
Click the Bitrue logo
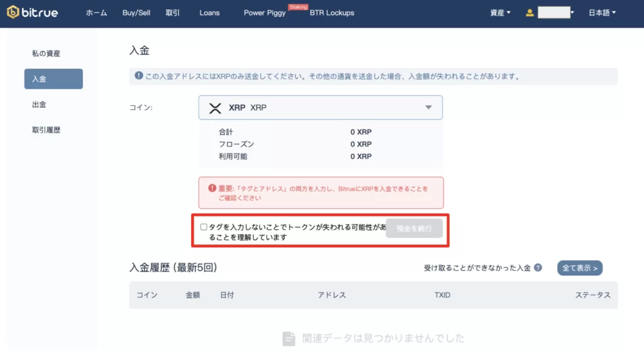pos(33,13)
